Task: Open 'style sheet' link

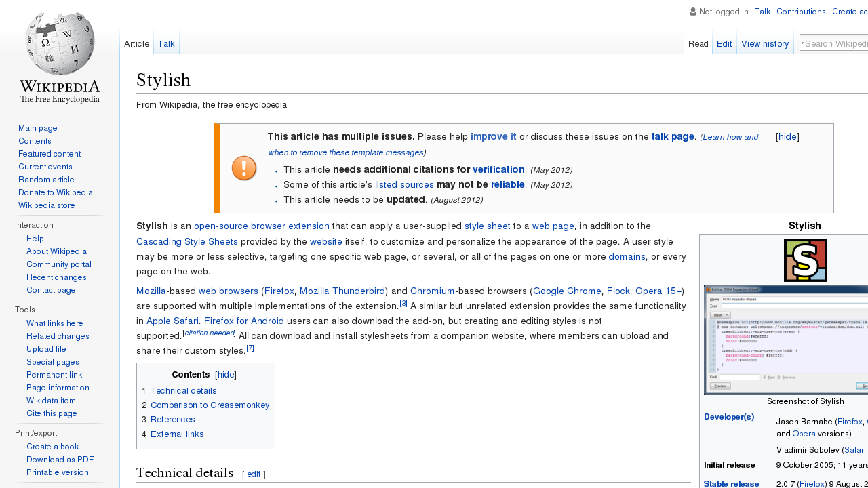Action: click(x=488, y=226)
